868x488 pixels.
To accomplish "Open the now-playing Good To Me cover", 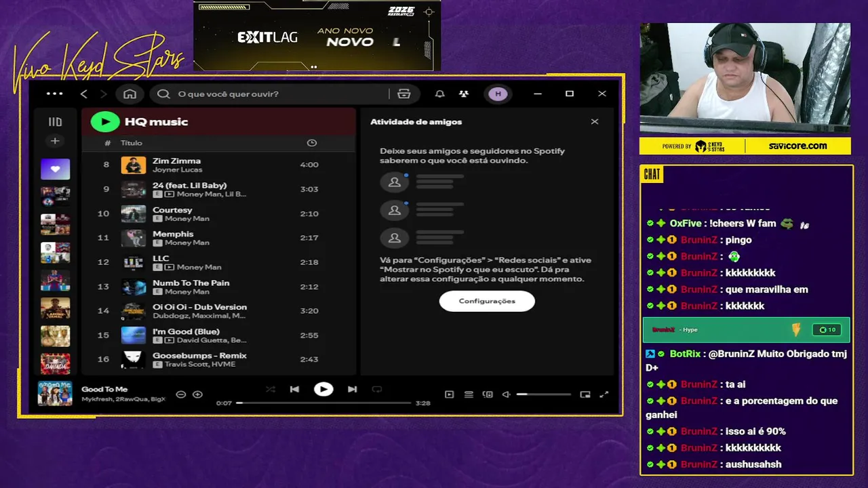I will pos(55,394).
